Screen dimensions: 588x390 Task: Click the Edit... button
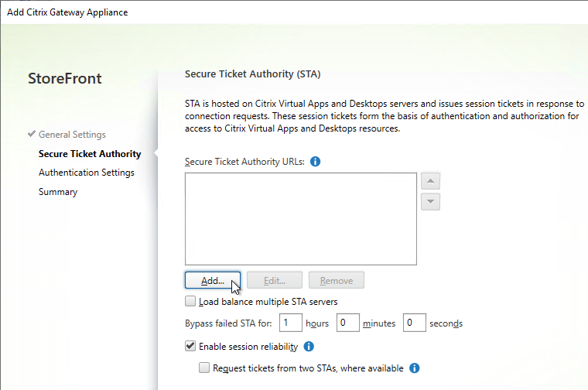click(275, 280)
